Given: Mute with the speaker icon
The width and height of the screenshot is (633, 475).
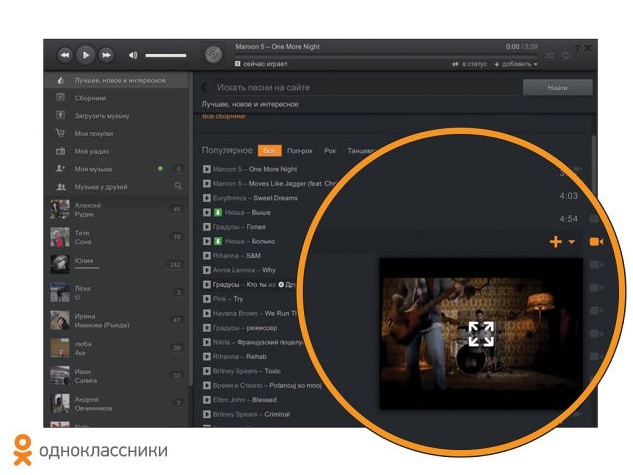Looking at the screenshot, I should pyautogui.click(x=133, y=55).
